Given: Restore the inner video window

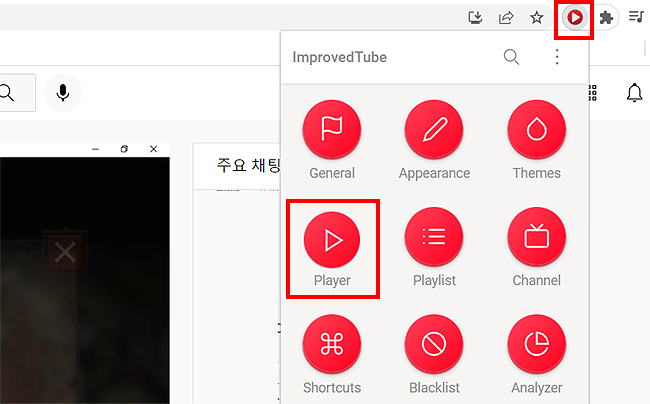Looking at the screenshot, I should point(124,149).
